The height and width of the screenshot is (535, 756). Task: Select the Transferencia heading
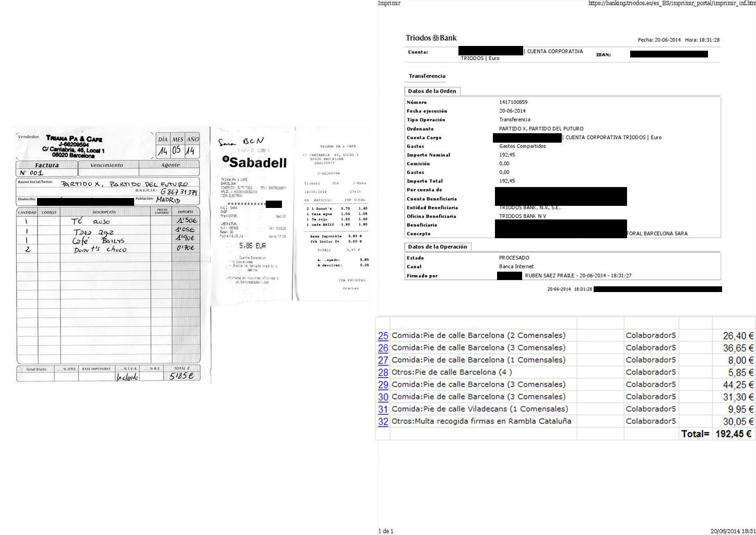pos(427,76)
